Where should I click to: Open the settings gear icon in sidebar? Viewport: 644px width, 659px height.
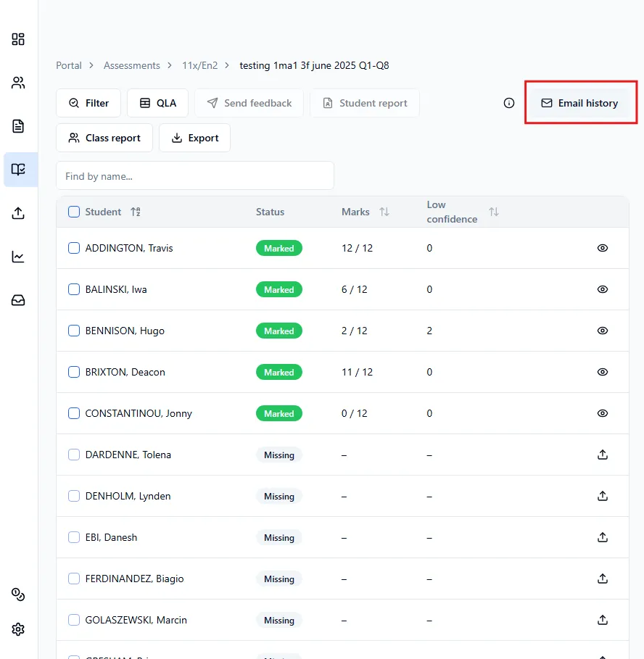coord(18,629)
